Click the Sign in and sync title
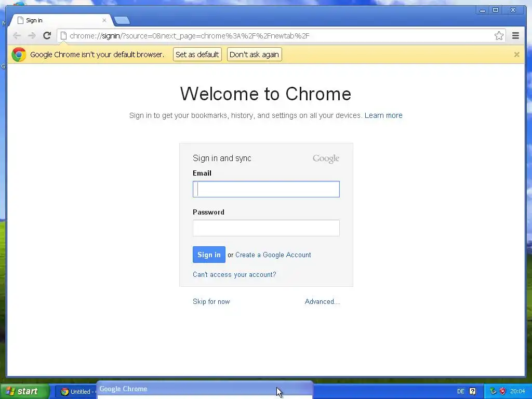Viewport: 532px width, 399px height. (x=222, y=158)
